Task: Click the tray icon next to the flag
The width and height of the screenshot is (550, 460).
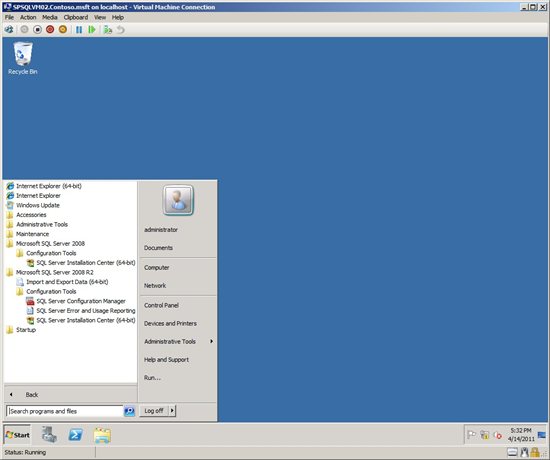Action: [x=485, y=435]
